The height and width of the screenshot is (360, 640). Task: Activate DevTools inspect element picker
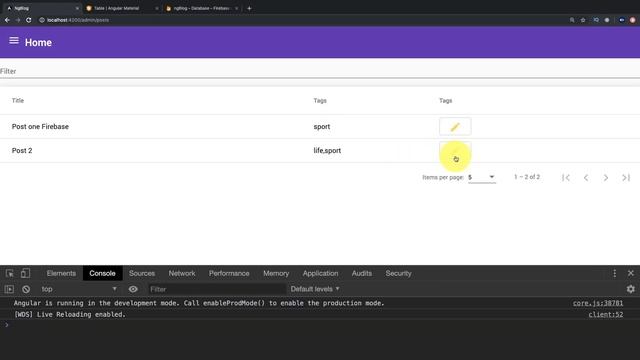[9, 273]
